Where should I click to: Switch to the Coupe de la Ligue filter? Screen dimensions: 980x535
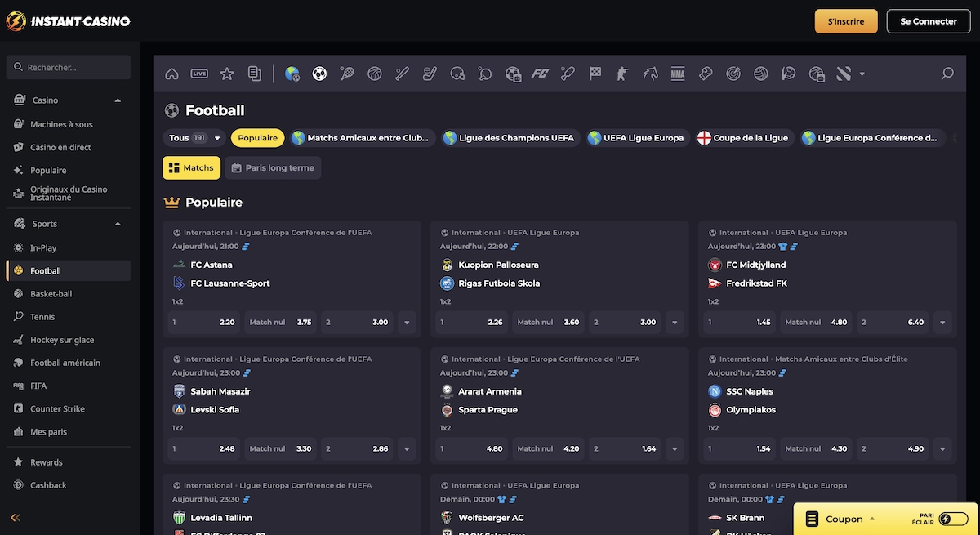point(744,137)
